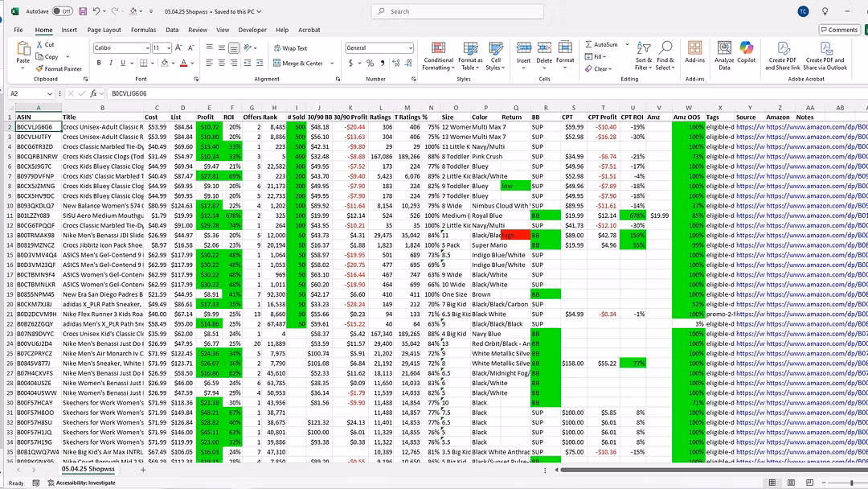Toggle Wrap Text for selected cells
This screenshot has height=489, width=868.
point(290,48)
